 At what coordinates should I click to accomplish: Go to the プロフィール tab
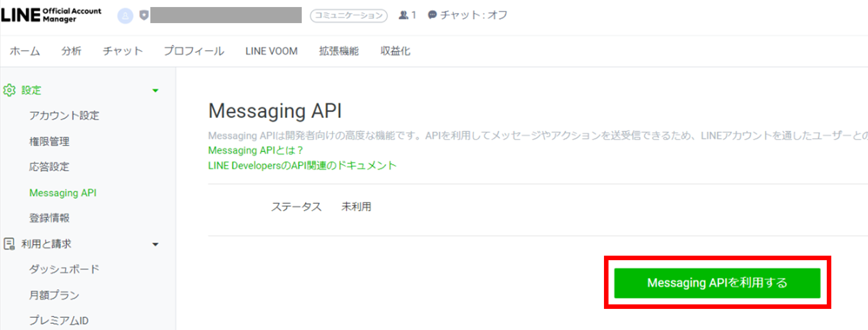click(x=194, y=51)
